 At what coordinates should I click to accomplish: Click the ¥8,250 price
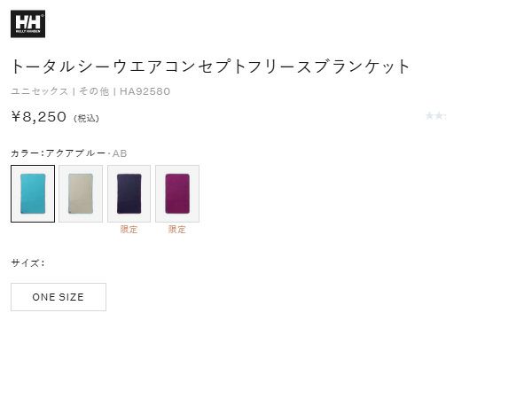(x=39, y=117)
